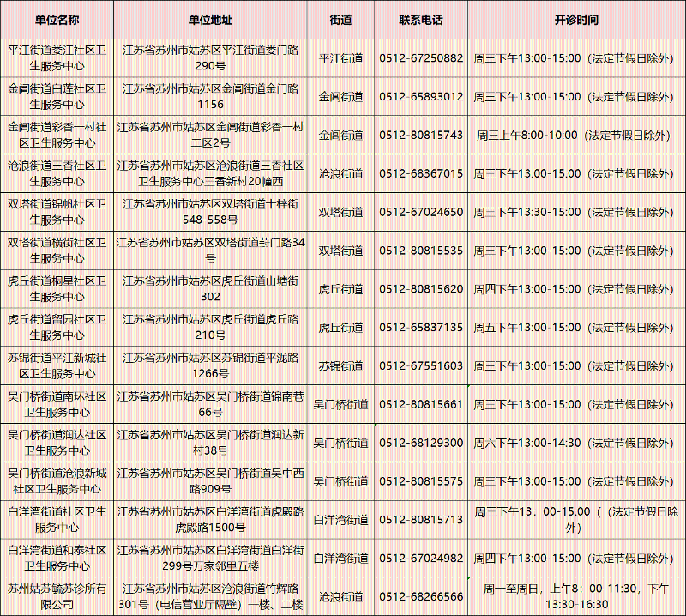Click phone number 0512-80815620

coord(421,289)
